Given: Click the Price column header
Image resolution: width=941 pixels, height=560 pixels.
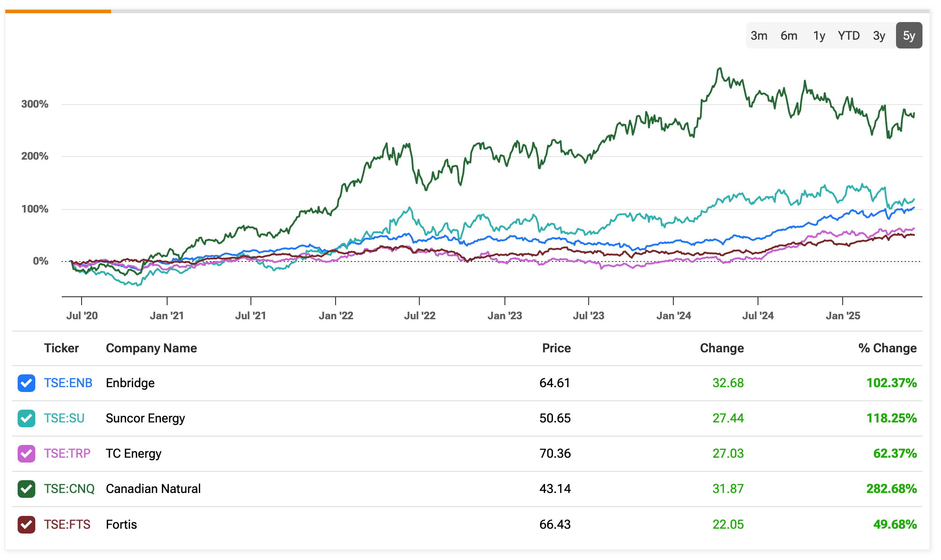Looking at the screenshot, I should coord(556,348).
